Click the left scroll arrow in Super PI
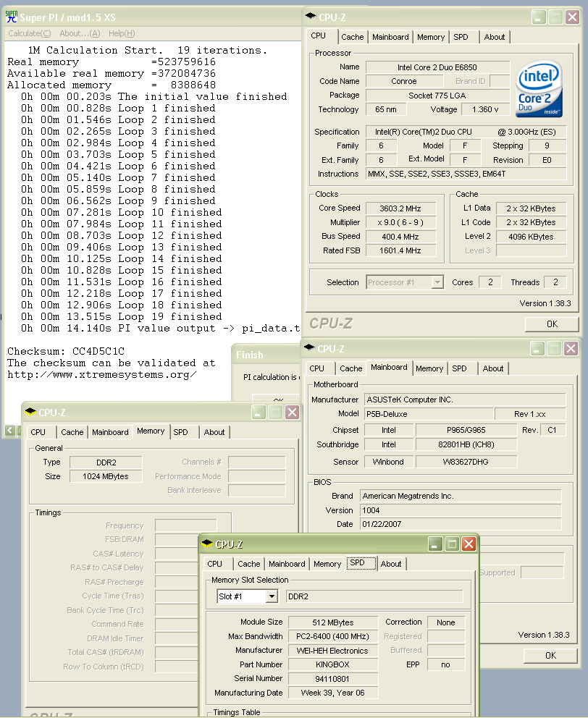This screenshot has width=588, height=718. (9, 431)
